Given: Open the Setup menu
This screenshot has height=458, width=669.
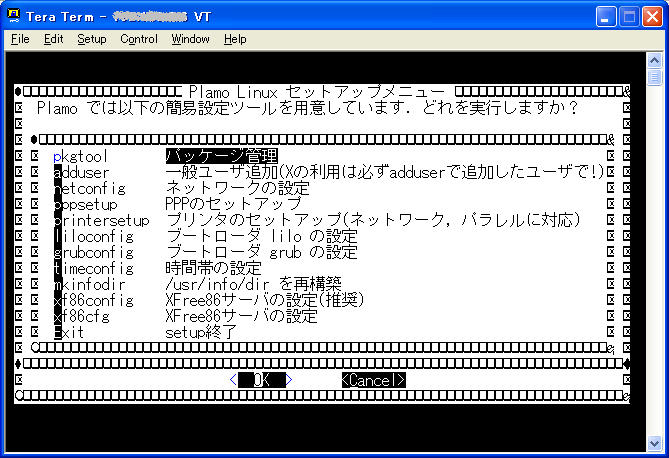Looking at the screenshot, I should pos(92,39).
